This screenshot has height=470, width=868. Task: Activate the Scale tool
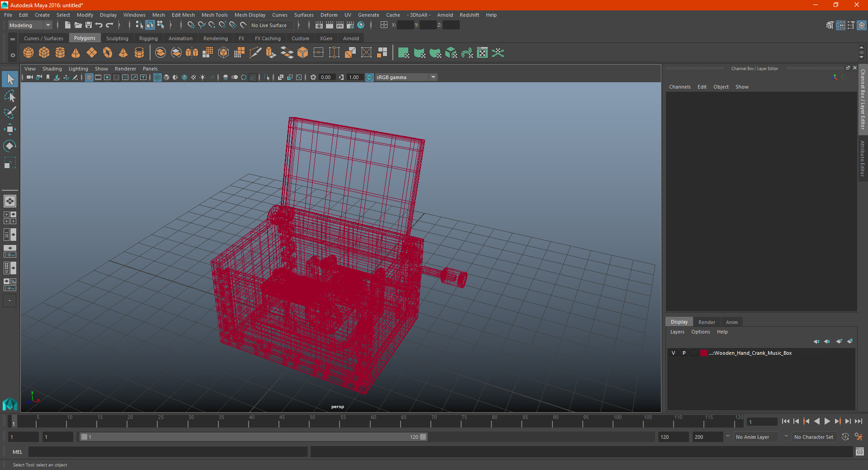tap(10, 163)
